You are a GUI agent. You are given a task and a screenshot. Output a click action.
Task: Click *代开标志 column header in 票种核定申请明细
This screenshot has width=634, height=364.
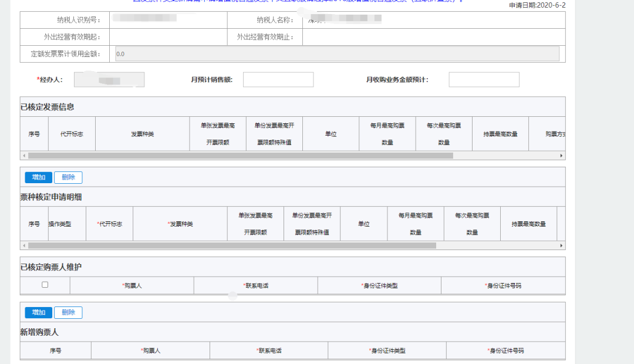point(109,224)
